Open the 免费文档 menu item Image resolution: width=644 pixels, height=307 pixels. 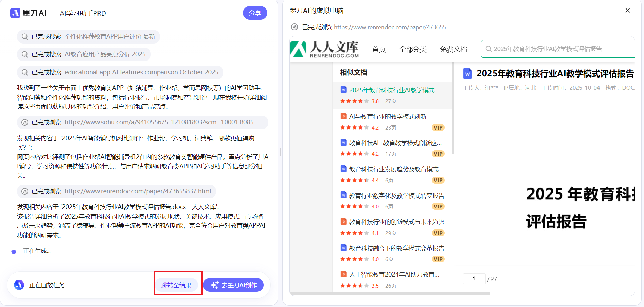click(x=453, y=49)
